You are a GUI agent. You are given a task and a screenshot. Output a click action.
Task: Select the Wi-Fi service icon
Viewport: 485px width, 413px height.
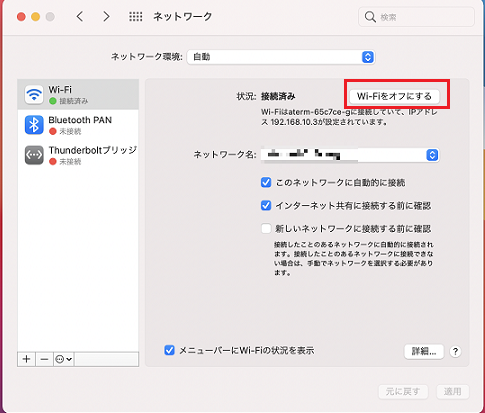[x=34, y=94]
